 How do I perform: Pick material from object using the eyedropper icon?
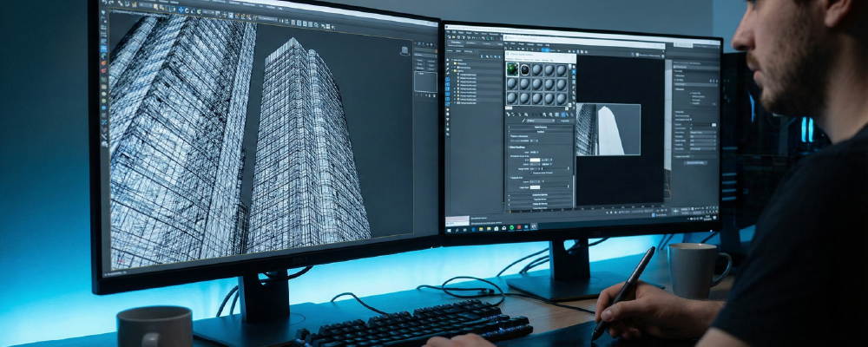(x=523, y=121)
